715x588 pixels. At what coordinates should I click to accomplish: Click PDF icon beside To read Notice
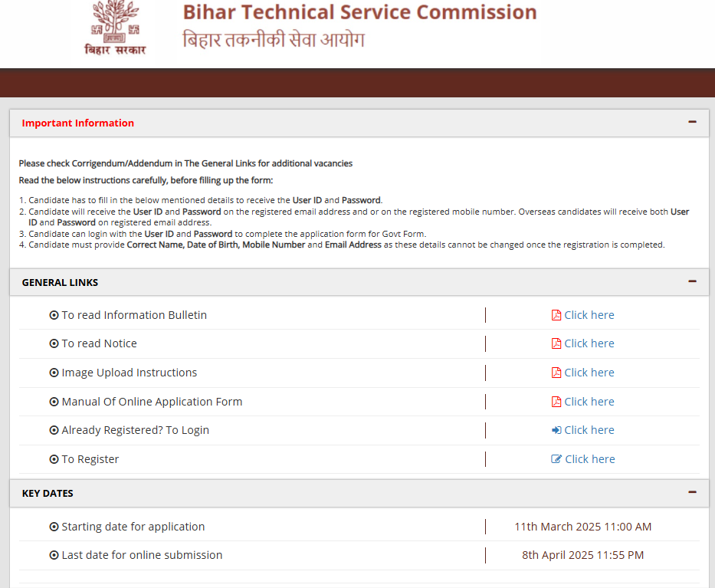556,343
